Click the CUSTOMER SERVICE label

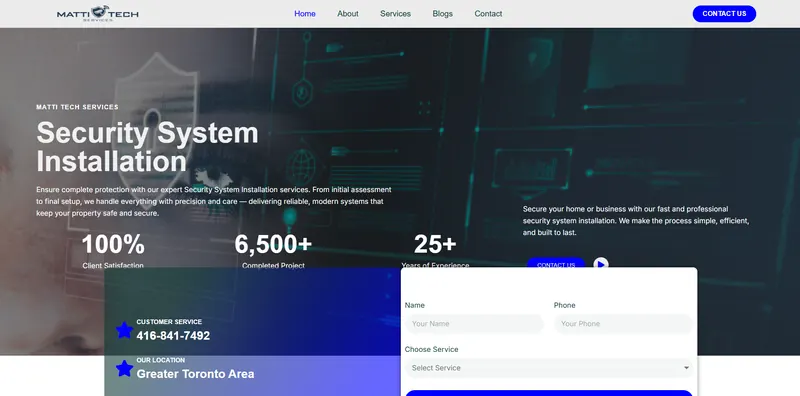coord(169,322)
